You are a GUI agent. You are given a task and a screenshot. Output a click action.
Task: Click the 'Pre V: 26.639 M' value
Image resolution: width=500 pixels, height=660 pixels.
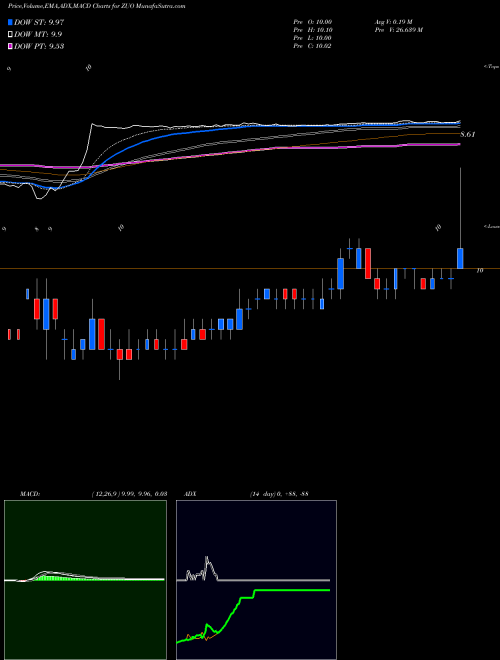(399, 30)
